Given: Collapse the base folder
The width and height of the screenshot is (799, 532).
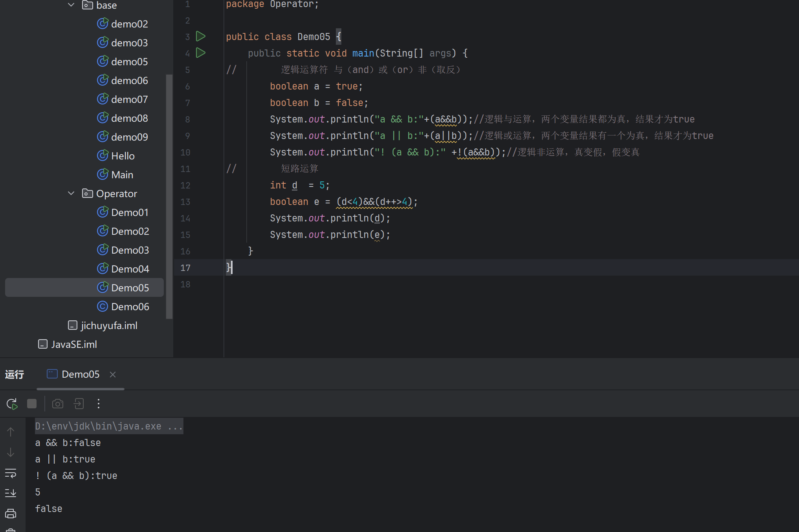Looking at the screenshot, I should tap(71, 5).
